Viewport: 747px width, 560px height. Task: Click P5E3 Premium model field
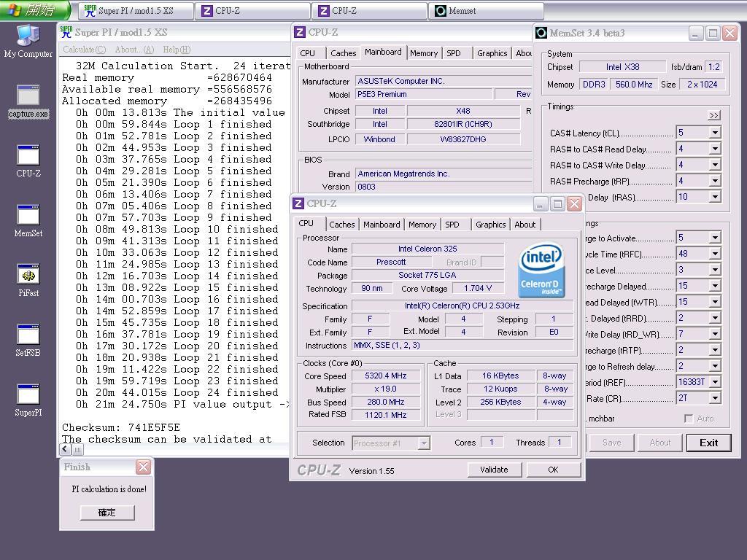tap(424, 94)
